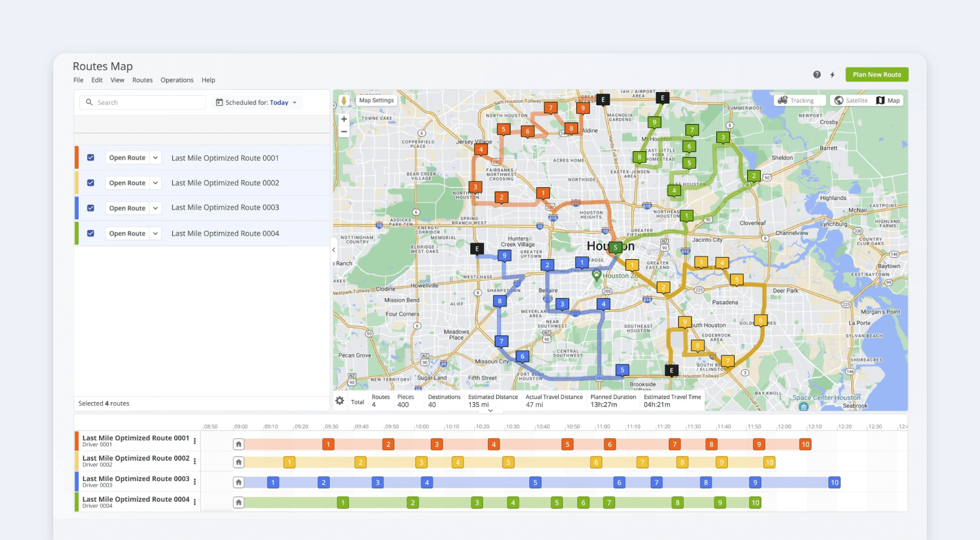Uncheck Last Mile Optimized Route 0003
Screen dimensions: 980x540
[91, 207]
